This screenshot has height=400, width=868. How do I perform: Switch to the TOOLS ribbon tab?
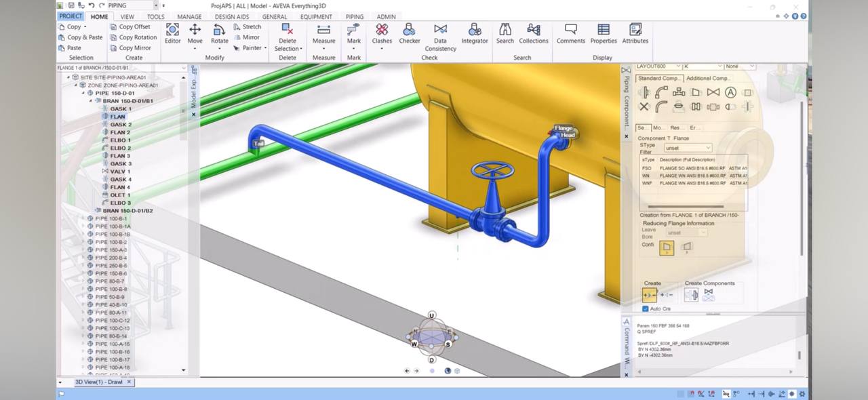[155, 17]
